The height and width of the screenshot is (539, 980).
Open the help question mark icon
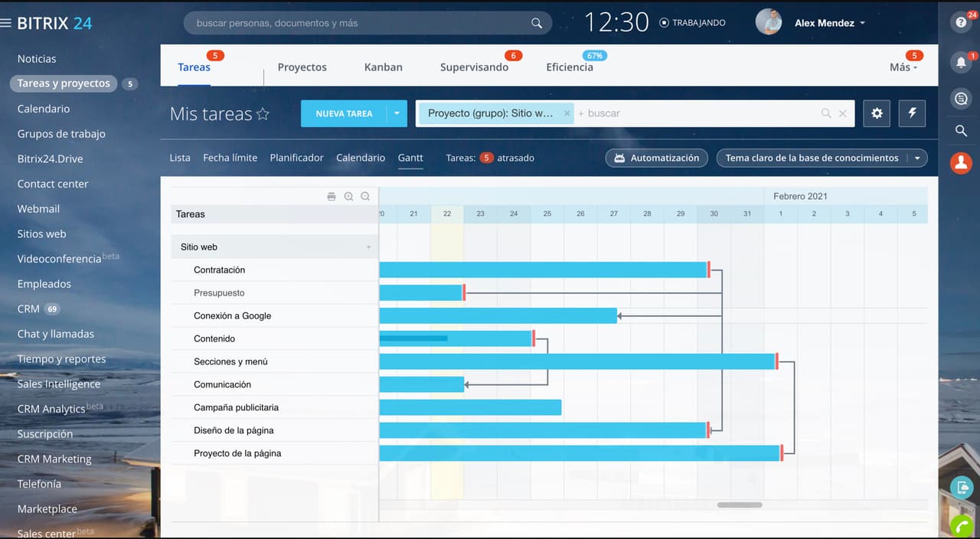click(x=961, y=22)
